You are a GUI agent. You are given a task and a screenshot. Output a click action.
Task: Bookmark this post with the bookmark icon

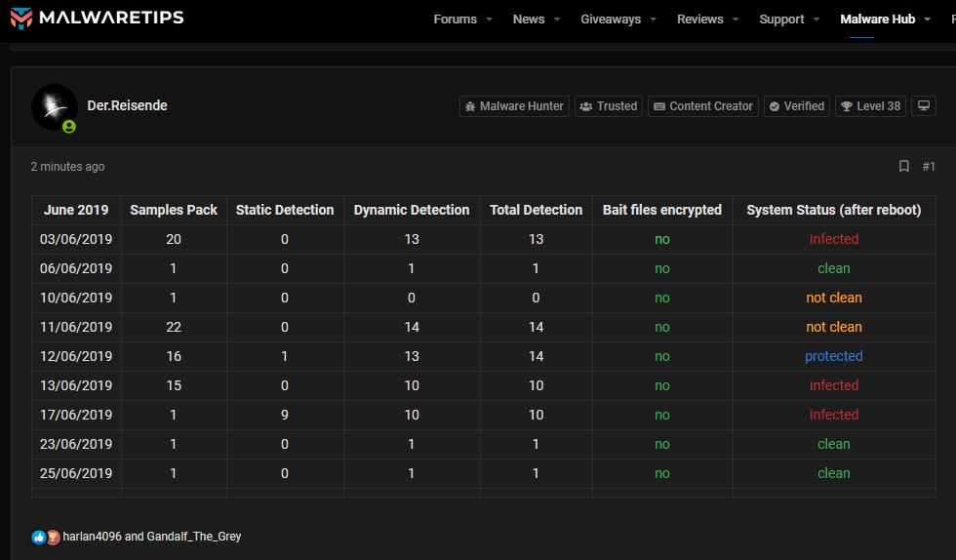904,166
